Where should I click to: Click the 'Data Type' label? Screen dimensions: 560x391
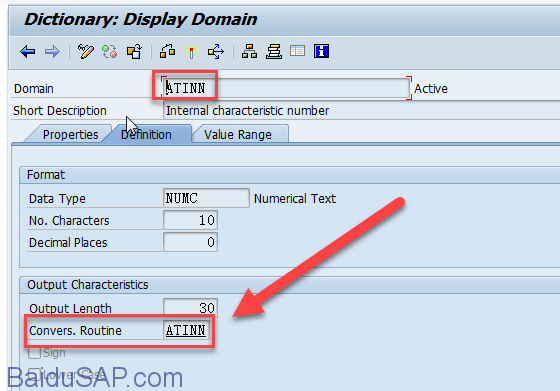pos(57,199)
